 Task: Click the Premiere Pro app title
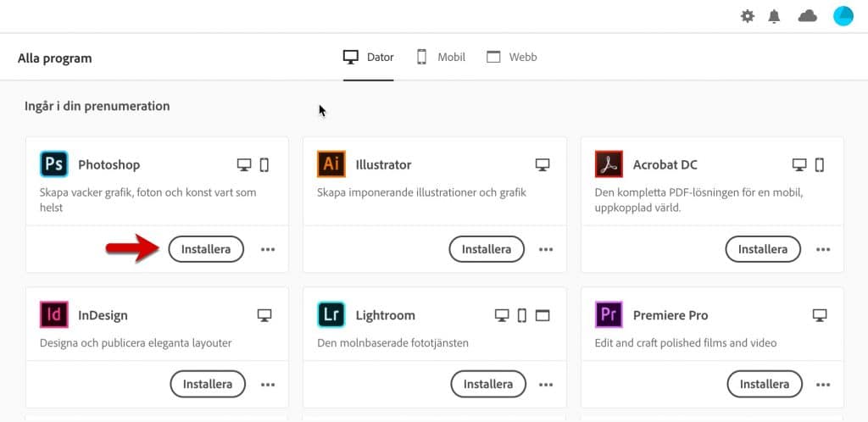coord(671,316)
